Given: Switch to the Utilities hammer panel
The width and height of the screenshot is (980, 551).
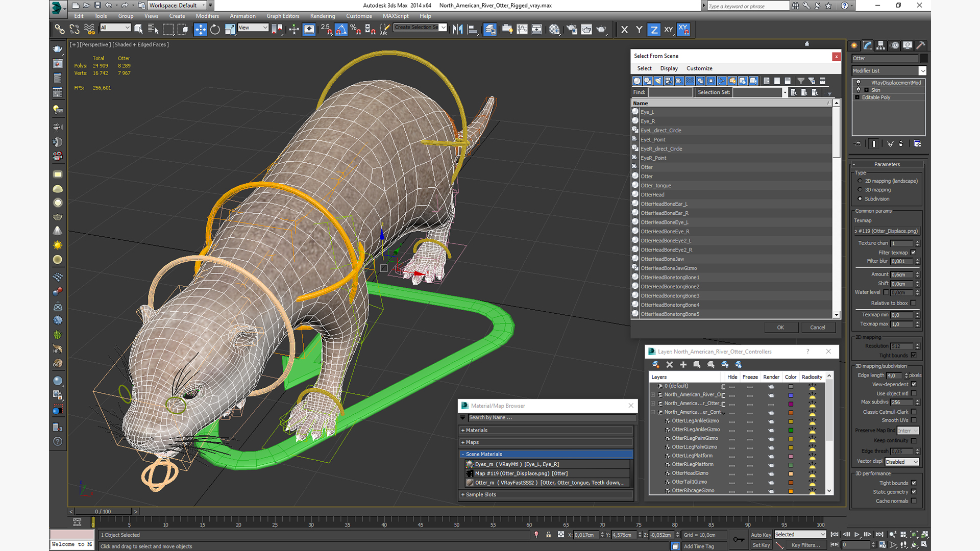Looking at the screenshot, I should [921, 45].
